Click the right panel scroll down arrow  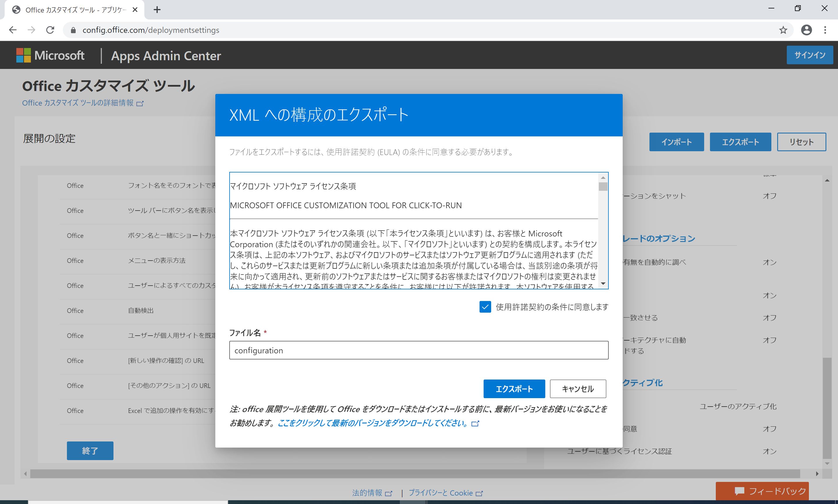(x=827, y=463)
